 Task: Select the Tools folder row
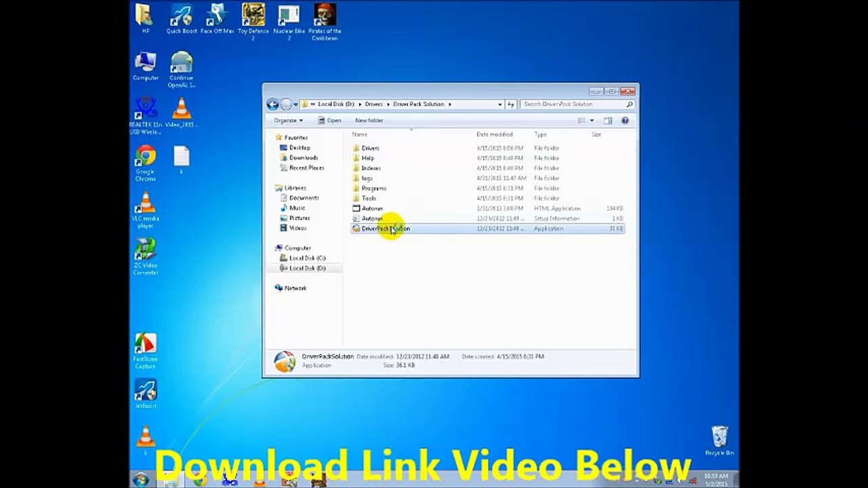click(487, 199)
